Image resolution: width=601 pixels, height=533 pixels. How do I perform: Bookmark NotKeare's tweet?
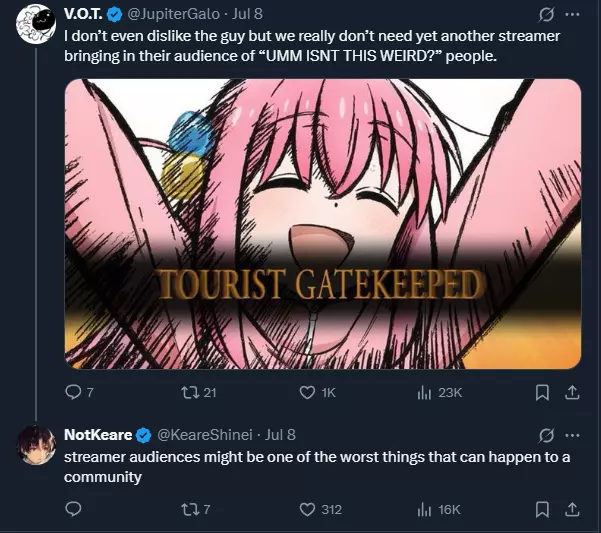542,510
